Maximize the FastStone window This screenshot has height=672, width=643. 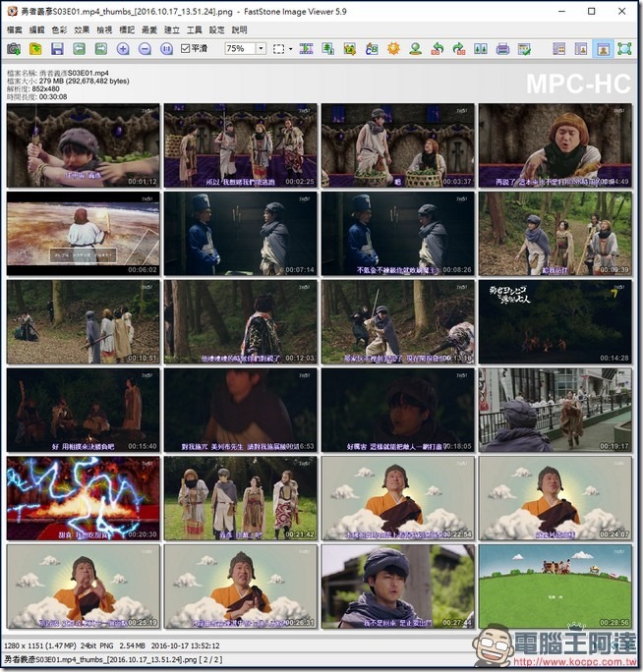[592, 11]
